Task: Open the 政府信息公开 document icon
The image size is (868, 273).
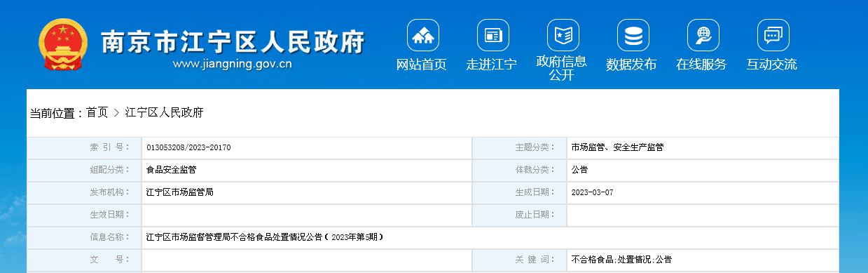Action: click(563, 35)
